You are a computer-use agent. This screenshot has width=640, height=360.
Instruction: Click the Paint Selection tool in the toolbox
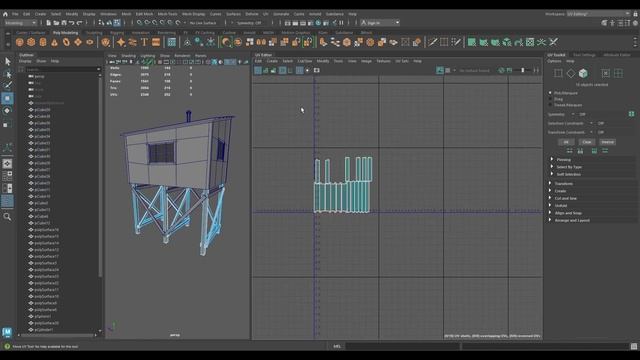[7, 85]
